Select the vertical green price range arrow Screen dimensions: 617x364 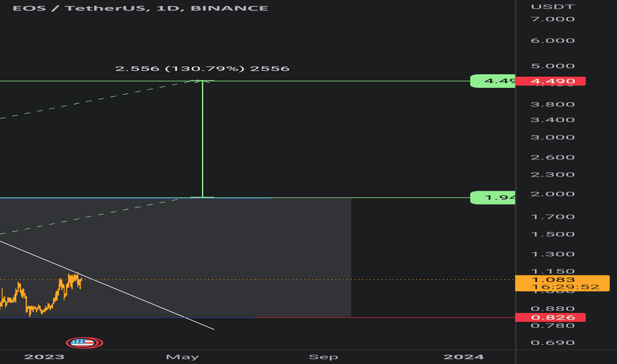pyautogui.click(x=203, y=139)
